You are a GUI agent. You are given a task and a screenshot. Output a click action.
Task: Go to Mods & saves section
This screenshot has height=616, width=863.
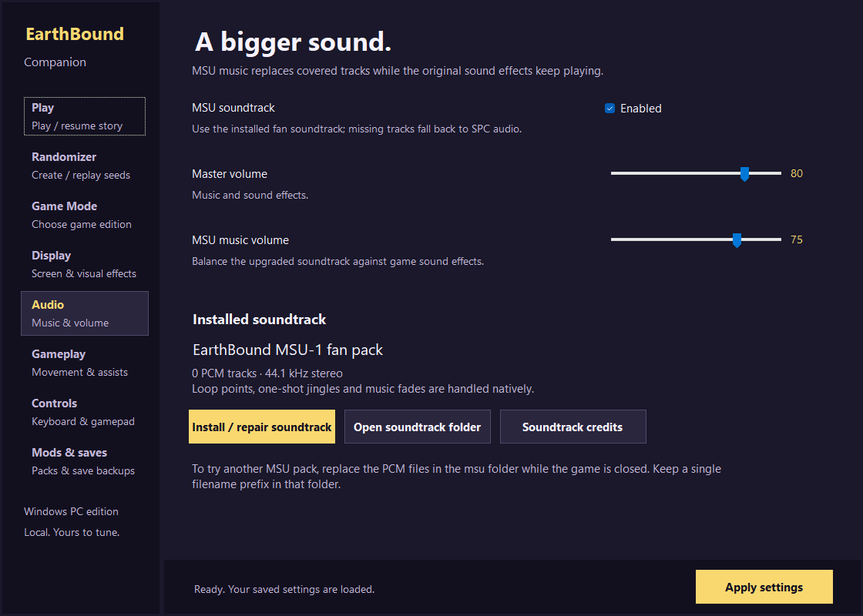(85, 461)
